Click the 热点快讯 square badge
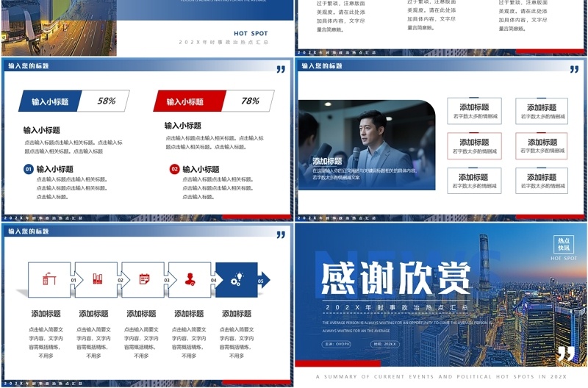Screen dimensions: 588x388 point(564,245)
